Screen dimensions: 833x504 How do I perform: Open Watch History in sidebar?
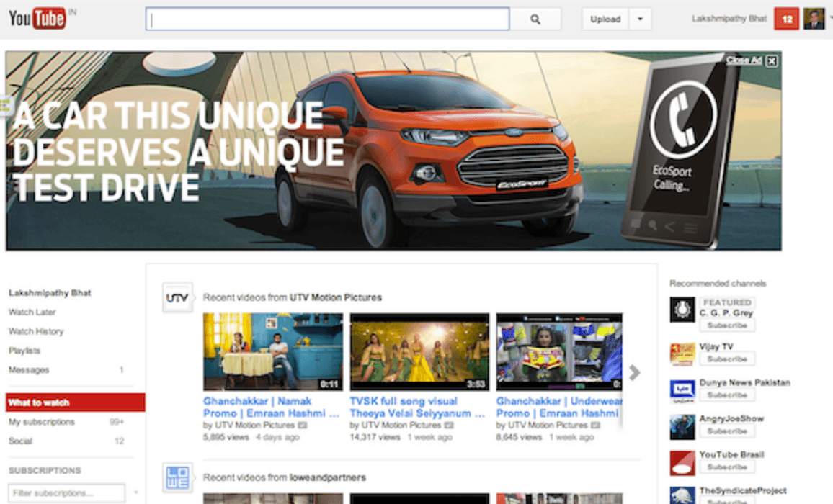(x=36, y=331)
